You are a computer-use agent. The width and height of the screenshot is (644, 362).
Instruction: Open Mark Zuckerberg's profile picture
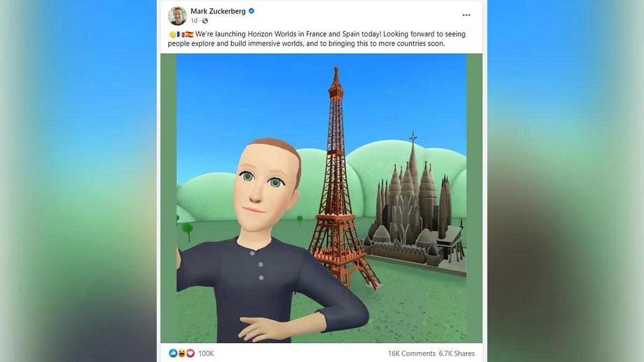point(178,16)
